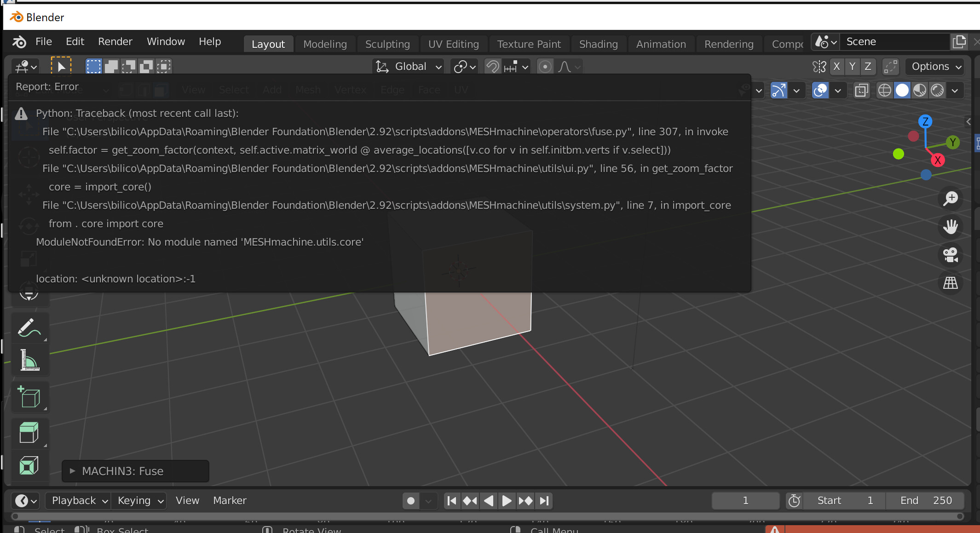Select the Inset Faces tool

[x=29, y=465]
